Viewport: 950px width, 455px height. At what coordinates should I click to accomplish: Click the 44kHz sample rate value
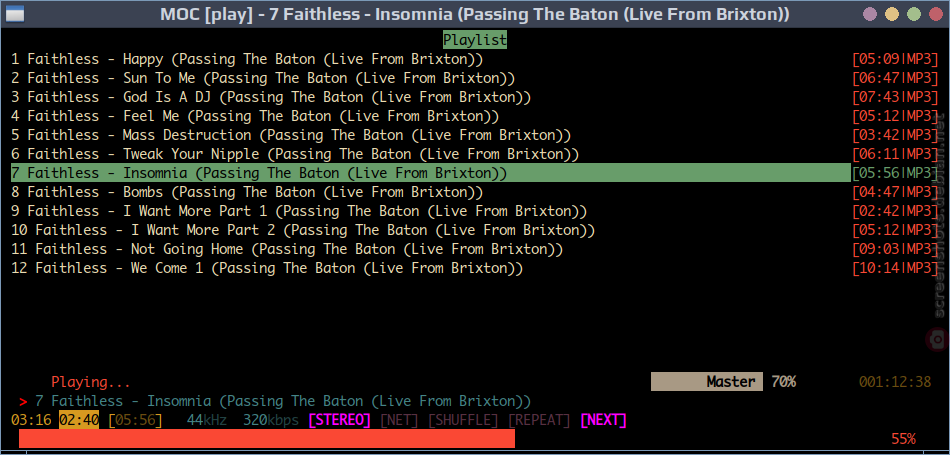(x=207, y=420)
